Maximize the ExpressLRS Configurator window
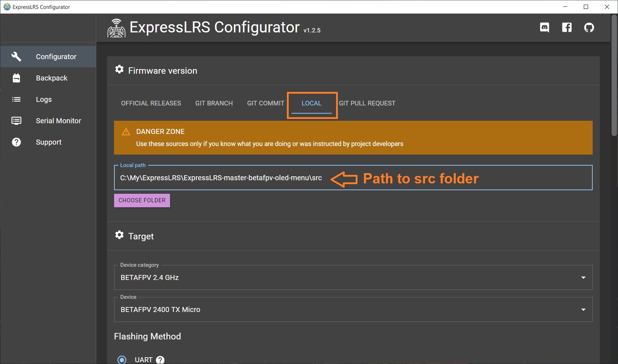Screen dimensions: 618x364 click(x=586, y=7)
